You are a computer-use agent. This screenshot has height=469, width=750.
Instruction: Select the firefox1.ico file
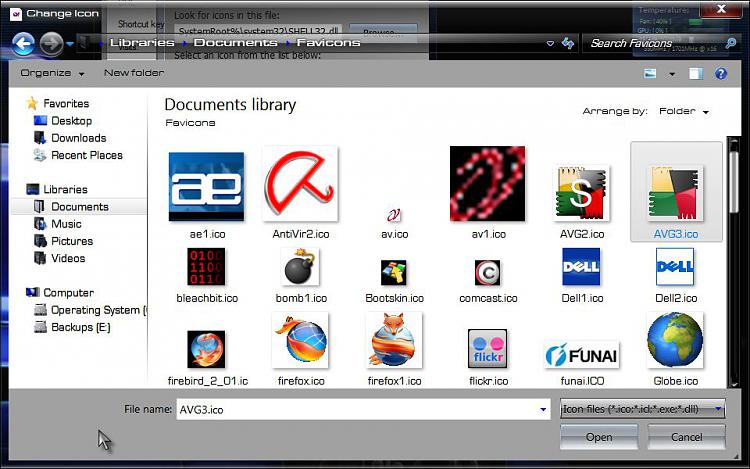[x=394, y=349]
